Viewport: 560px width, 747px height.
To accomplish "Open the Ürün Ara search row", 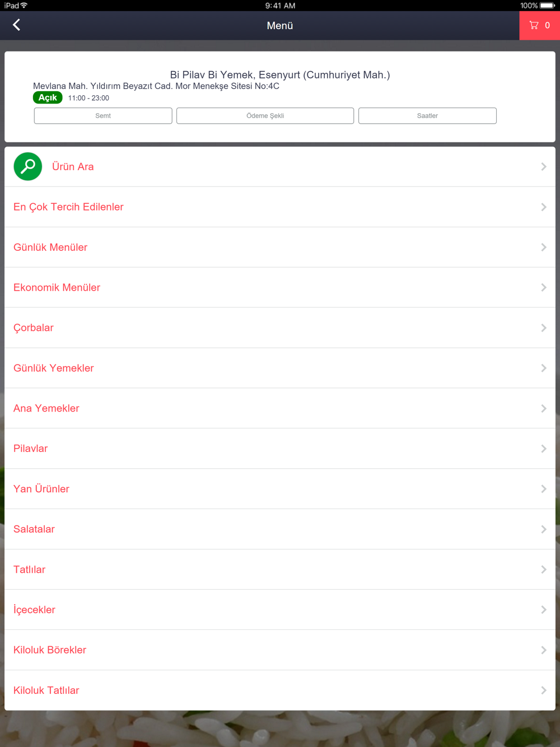I will click(x=280, y=167).
